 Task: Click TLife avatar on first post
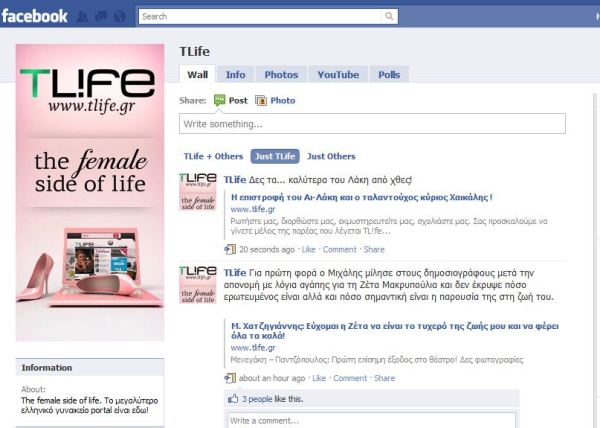click(198, 192)
